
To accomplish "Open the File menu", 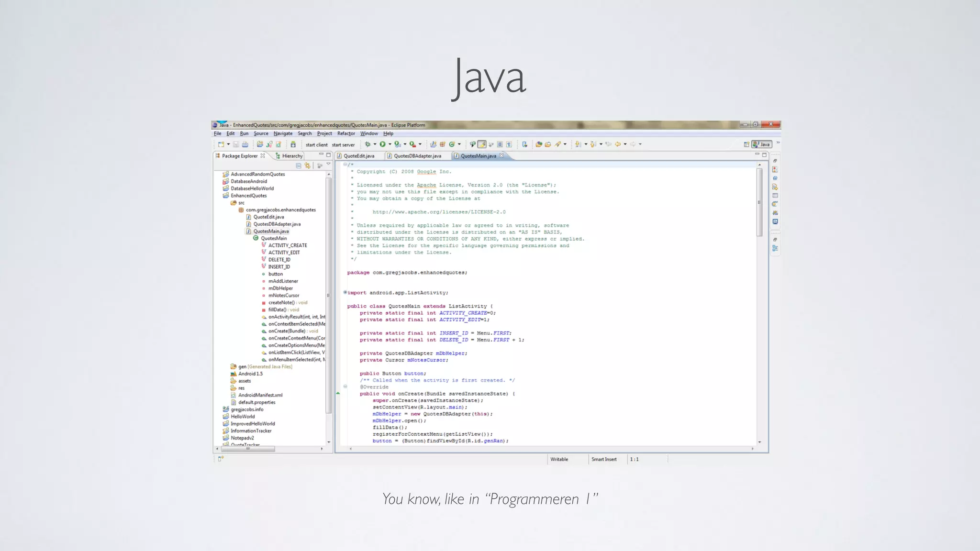I will (217, 133).
